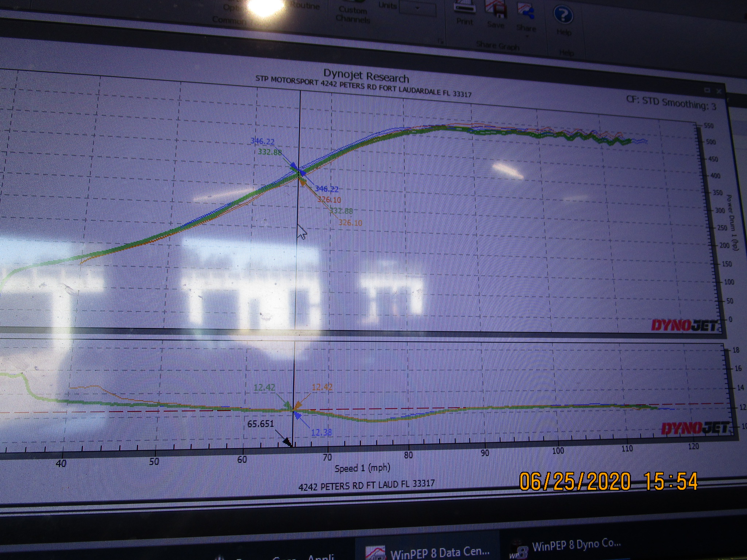Viewport: 747px width, 560px height.
Task: Click the Print icon in ribbon
Action: 464,7
